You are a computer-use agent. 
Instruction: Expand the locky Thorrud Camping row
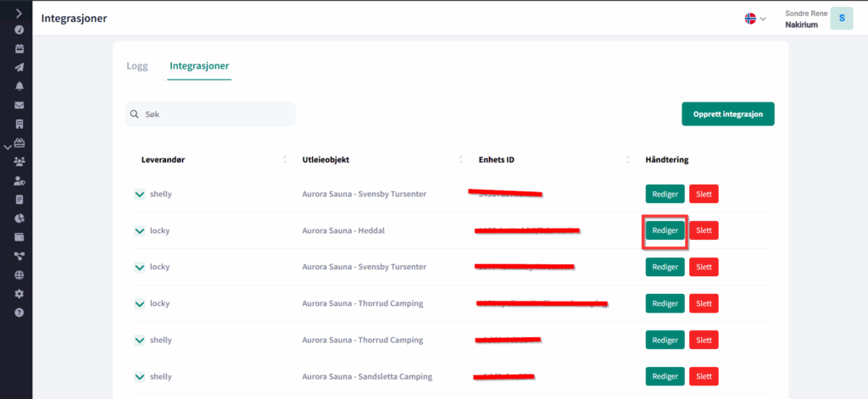(x=140, y=303)
